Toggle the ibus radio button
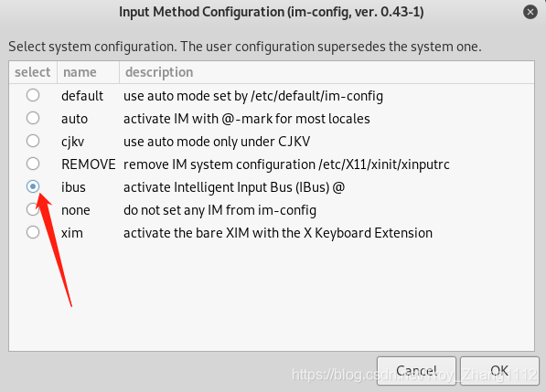The width and height of the screenshot is (546, 392). click(33, 186)
